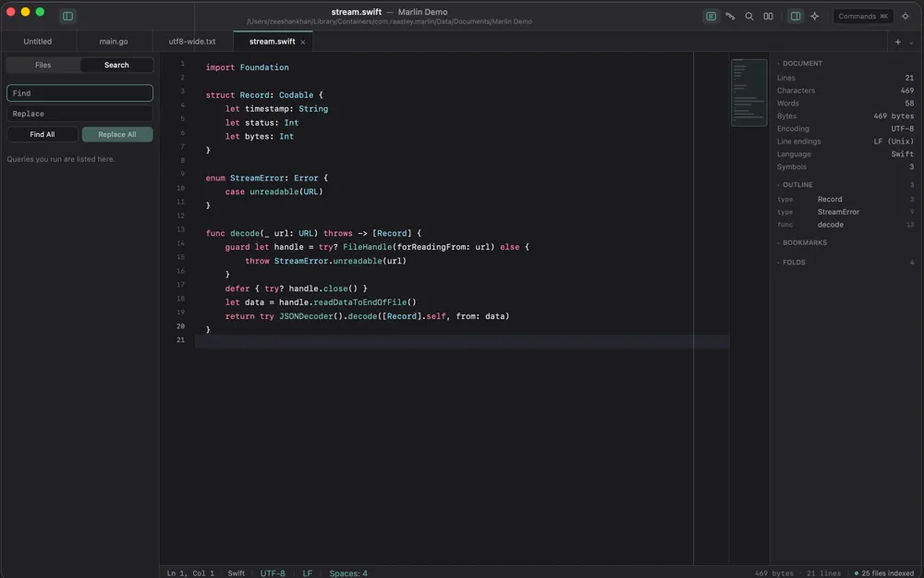Collapse the DOCUMENT section
Screen dimensions: 924x578
tap(801, 63)
